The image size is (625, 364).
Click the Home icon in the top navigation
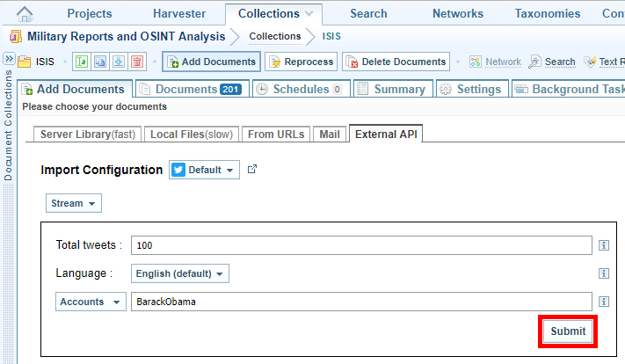(x=25, y=14)
